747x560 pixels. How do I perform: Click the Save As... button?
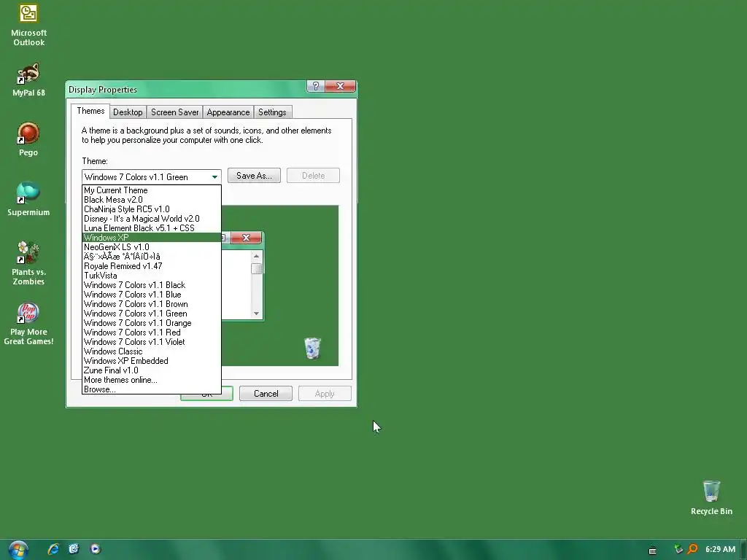(254, 176)
